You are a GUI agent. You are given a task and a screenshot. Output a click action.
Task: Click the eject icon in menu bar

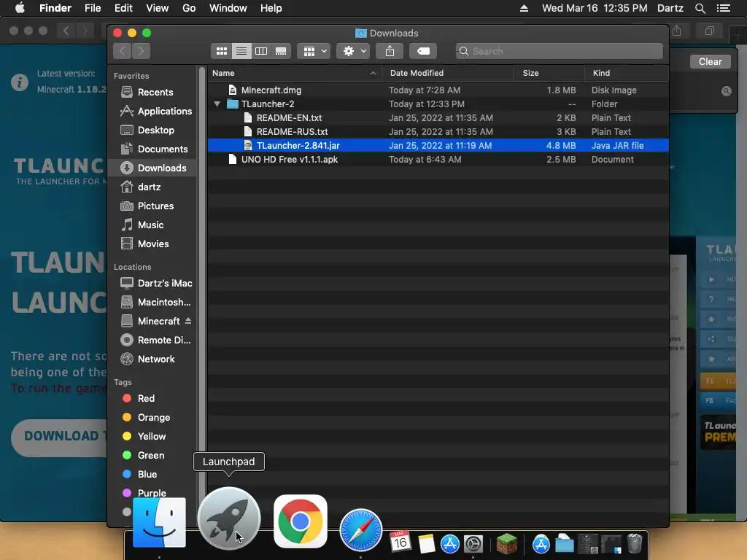[524, 8]
